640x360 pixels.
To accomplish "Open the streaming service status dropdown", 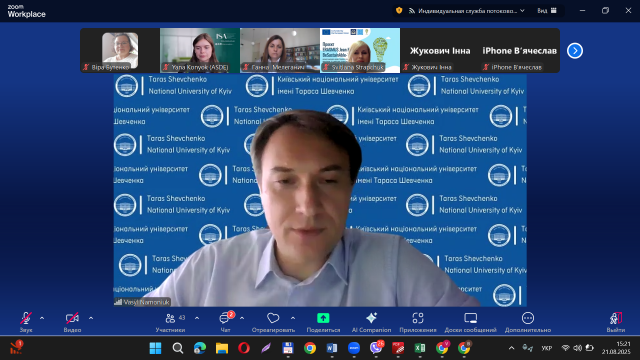I will [x=467, y=11].
